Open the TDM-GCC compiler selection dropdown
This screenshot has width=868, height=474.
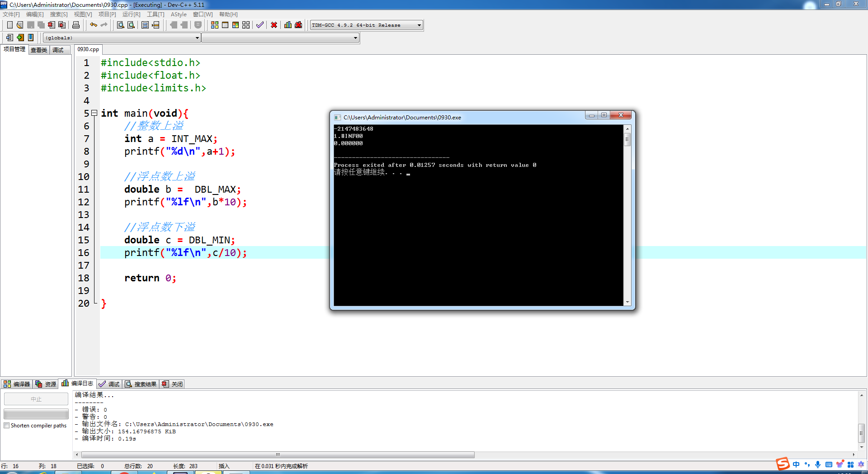point(366,25)
